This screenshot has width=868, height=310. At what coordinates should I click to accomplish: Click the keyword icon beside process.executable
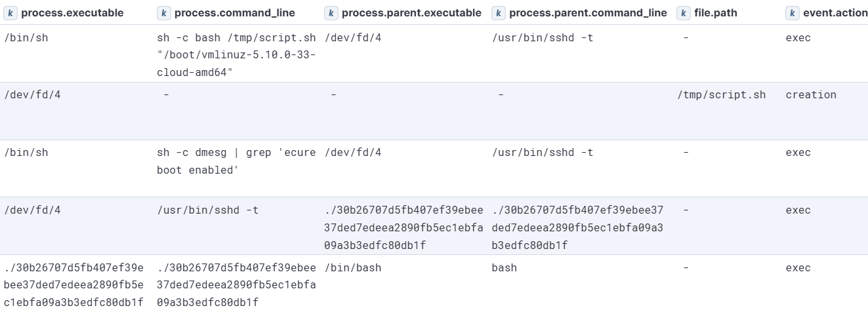point(11,13)
